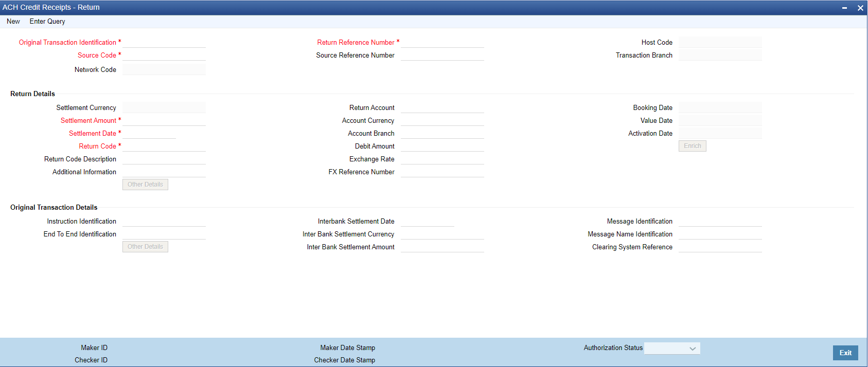
Task: Focus the Exchange Rate field
Action: point(442,159)
